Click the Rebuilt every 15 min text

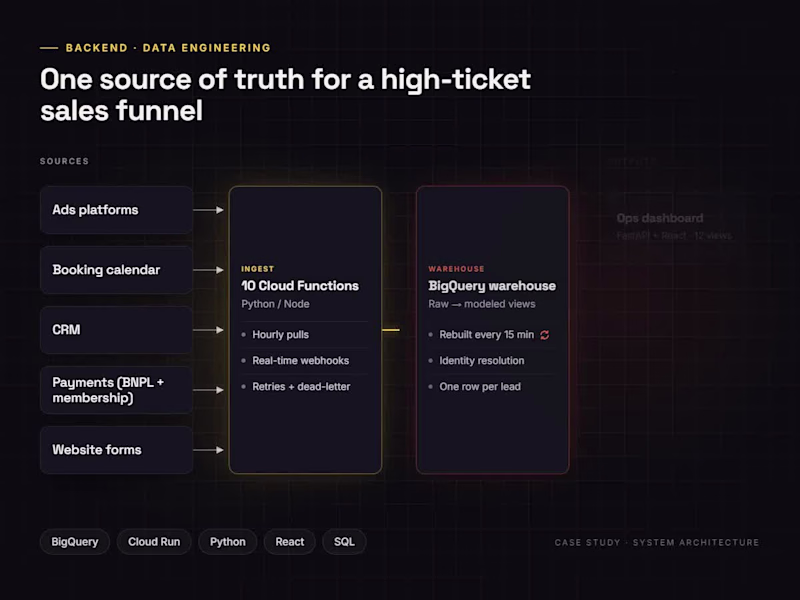point(486,335)
